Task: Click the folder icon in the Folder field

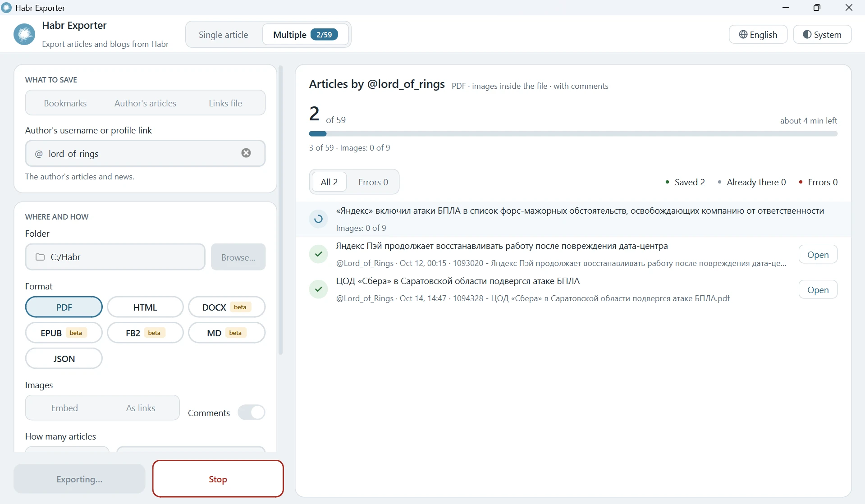Action: pos(40,257)
